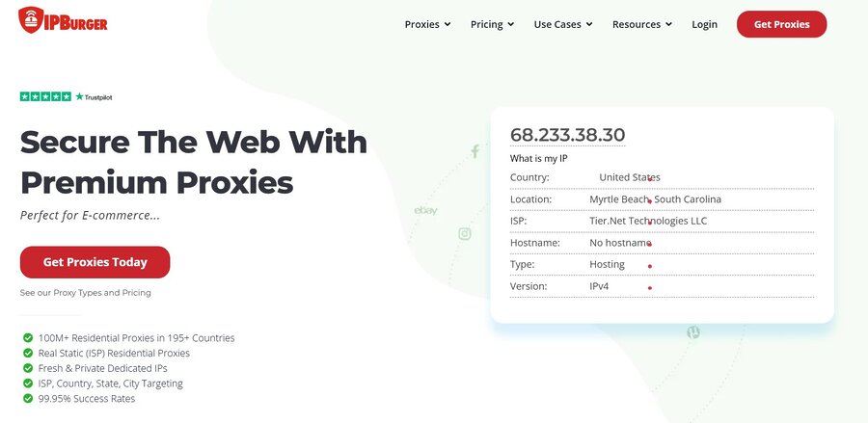868x423 pixels.
Task: Click the checkmark beside Real Static (ISP) Residential Proxies
Action: [x=26, y=354]
